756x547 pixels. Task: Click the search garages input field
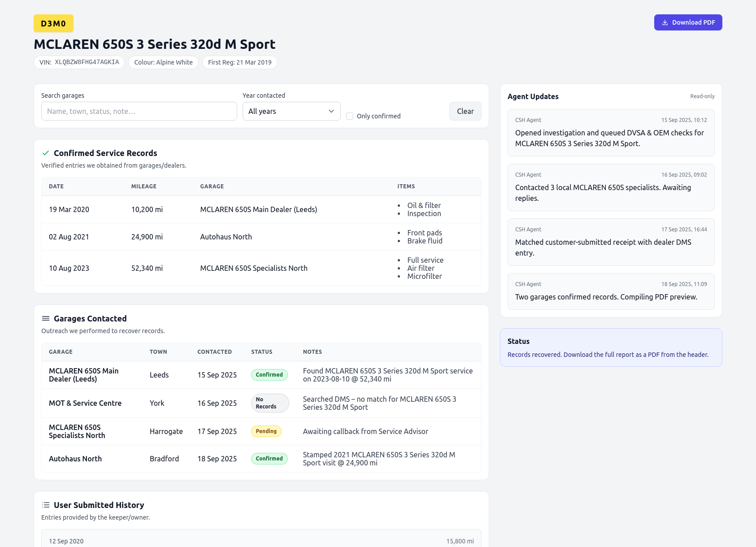pos(139,111)
